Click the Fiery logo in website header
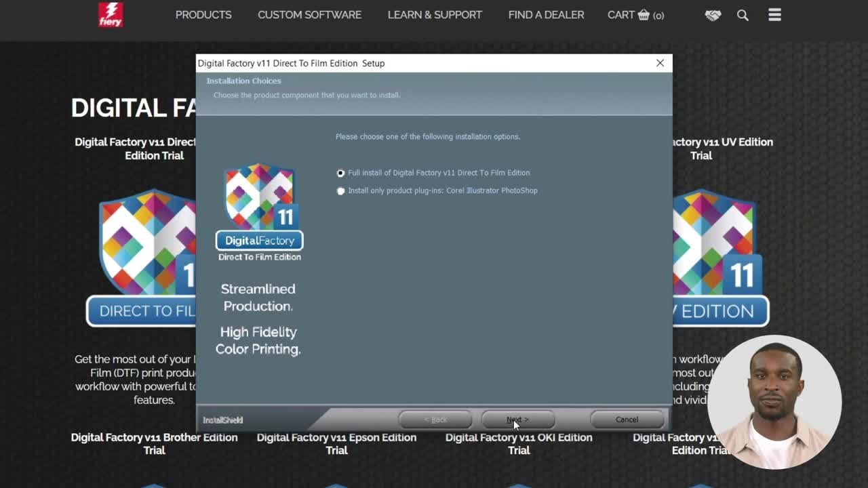 (110, 14)
